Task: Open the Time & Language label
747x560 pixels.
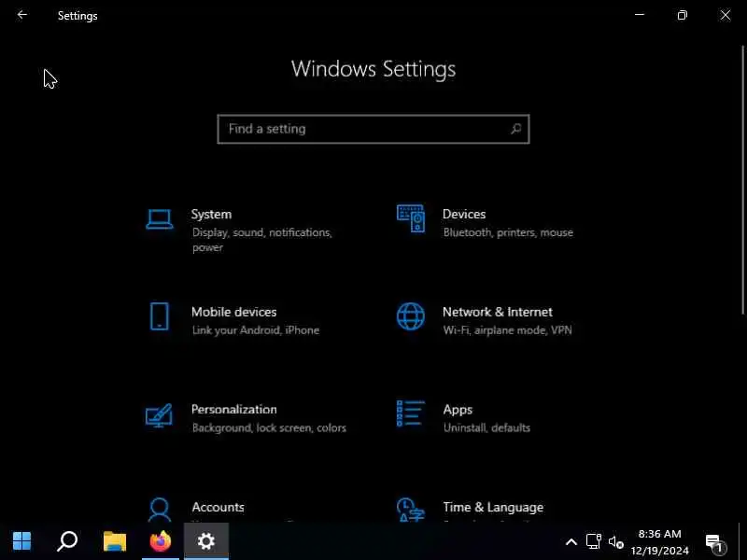Action: coord(493,507)
